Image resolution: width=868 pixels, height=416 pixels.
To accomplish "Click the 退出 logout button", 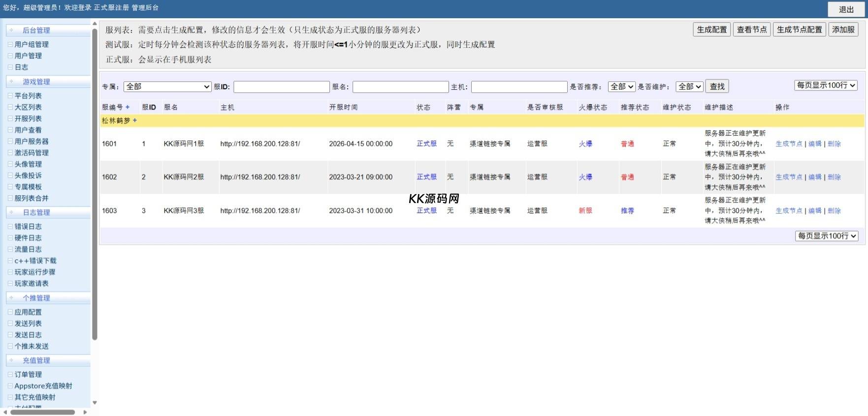I will pyautogui.click(x=846, y=9).
